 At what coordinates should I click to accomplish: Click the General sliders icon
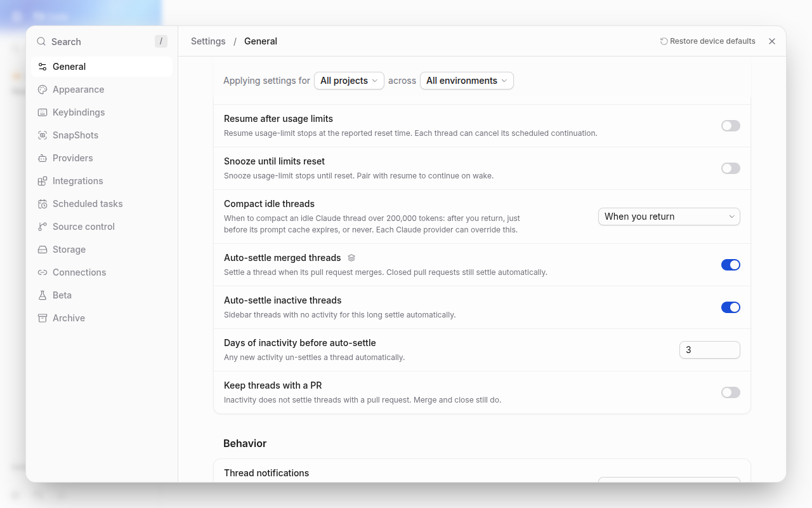(43, 67)
